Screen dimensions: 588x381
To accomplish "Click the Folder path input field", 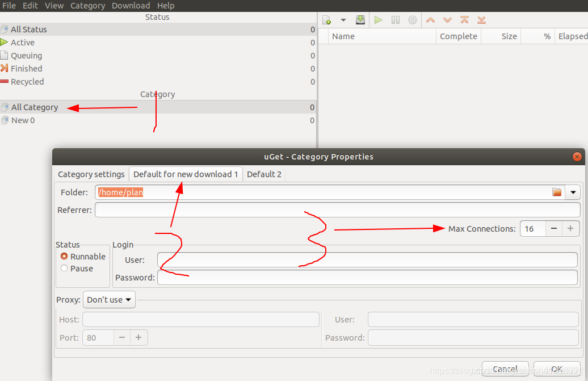I will coord(322,192).
